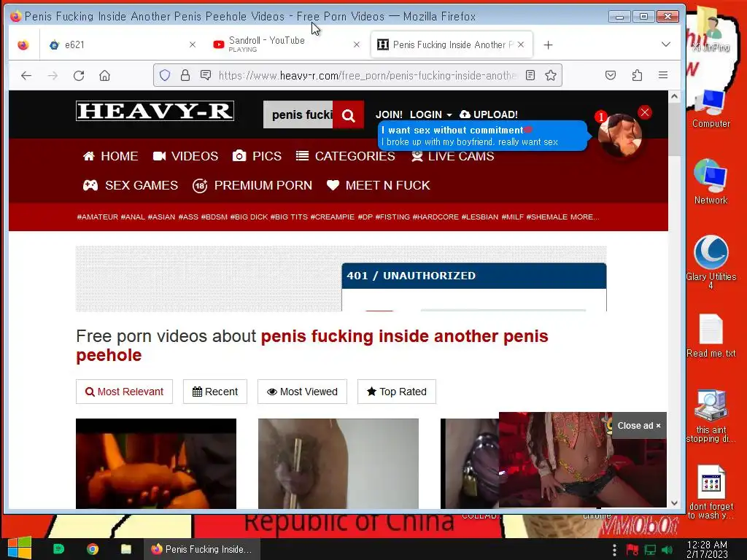Image resolution: width=747 pixels, height=560 pixels.
Task: Select the Network desktop icon
Action: click(711, 182)
